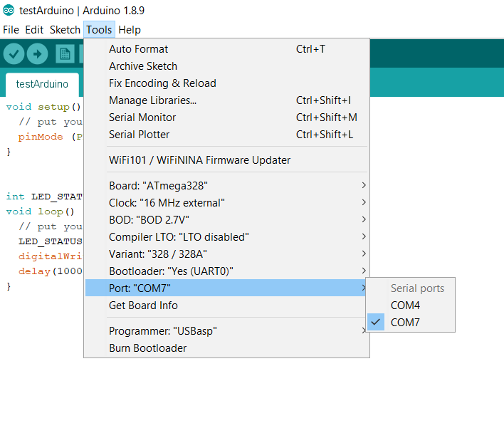Click the 'void setup()' code line
This screenshot has width=504, height=428.
coord(43,107)
